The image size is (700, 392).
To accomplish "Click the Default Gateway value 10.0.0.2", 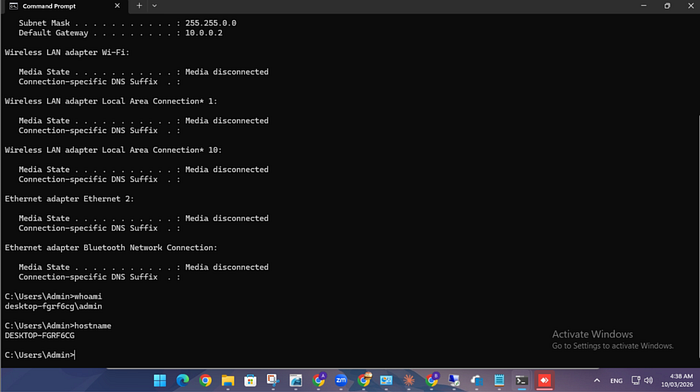I will [x=204, y=33].
